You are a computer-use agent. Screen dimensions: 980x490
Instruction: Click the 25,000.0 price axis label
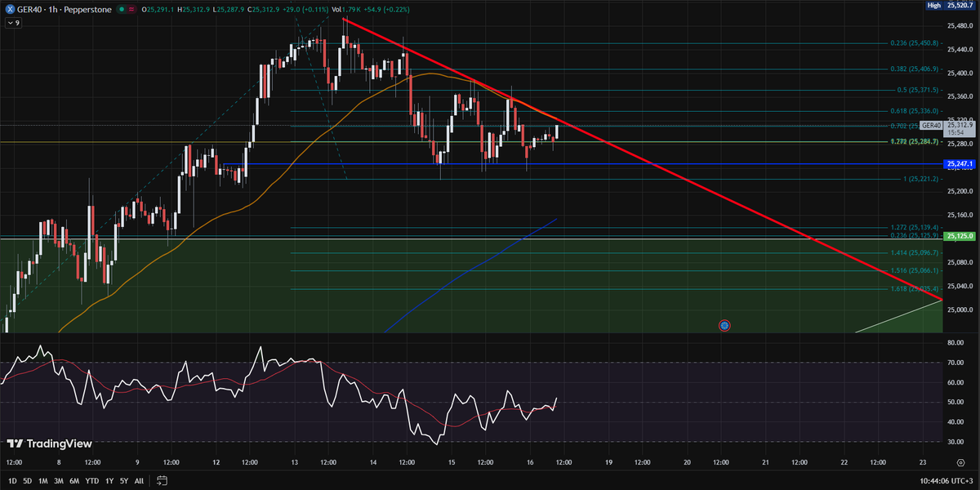click(x=959, y=310)
